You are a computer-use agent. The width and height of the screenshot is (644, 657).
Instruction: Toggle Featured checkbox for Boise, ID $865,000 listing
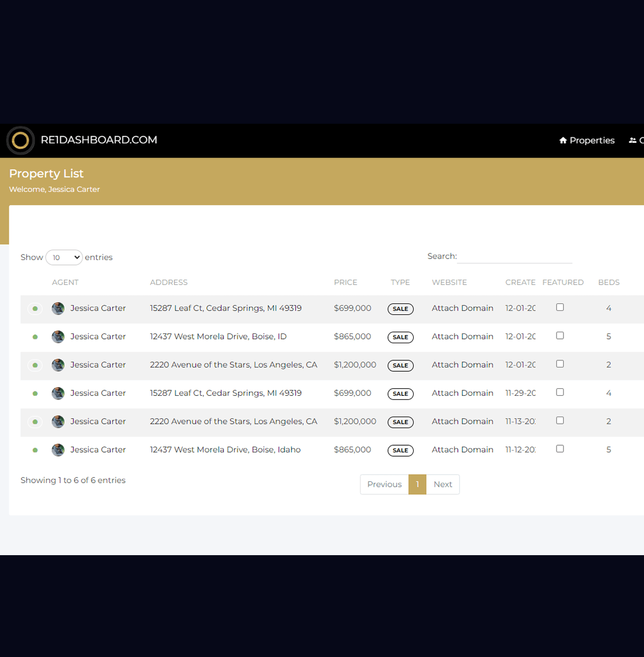pyautogui.click(x=560, y=336)
